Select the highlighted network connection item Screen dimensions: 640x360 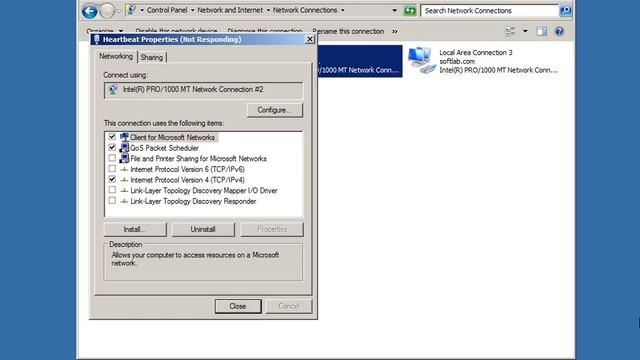(x=360, y=61)
